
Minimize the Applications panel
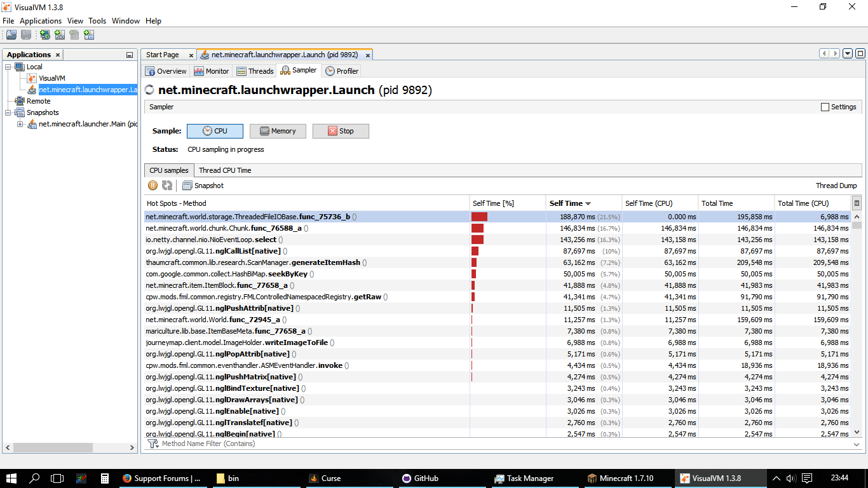click(130, 55)
